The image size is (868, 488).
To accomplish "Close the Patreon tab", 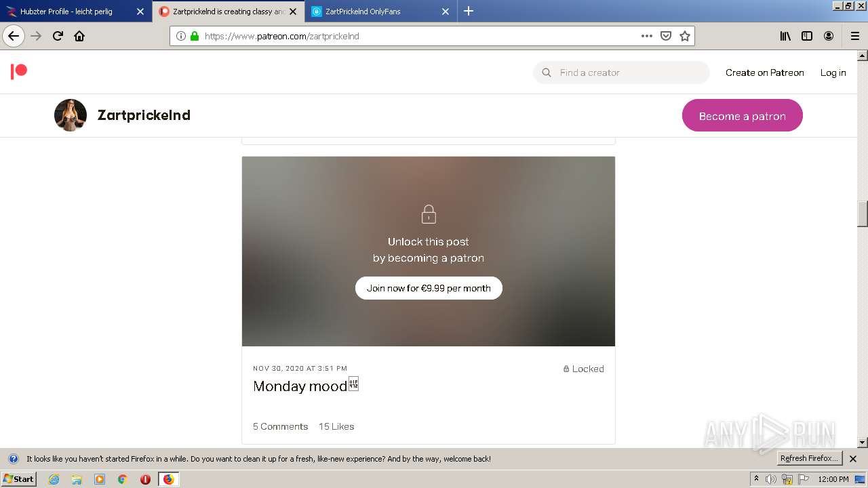I will tap(293, 12).
